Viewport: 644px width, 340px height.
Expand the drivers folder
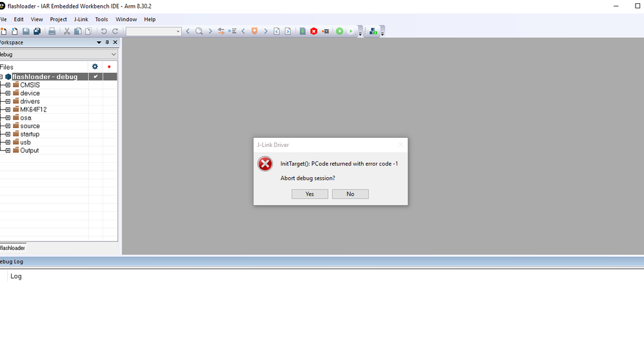pos(8,101)
